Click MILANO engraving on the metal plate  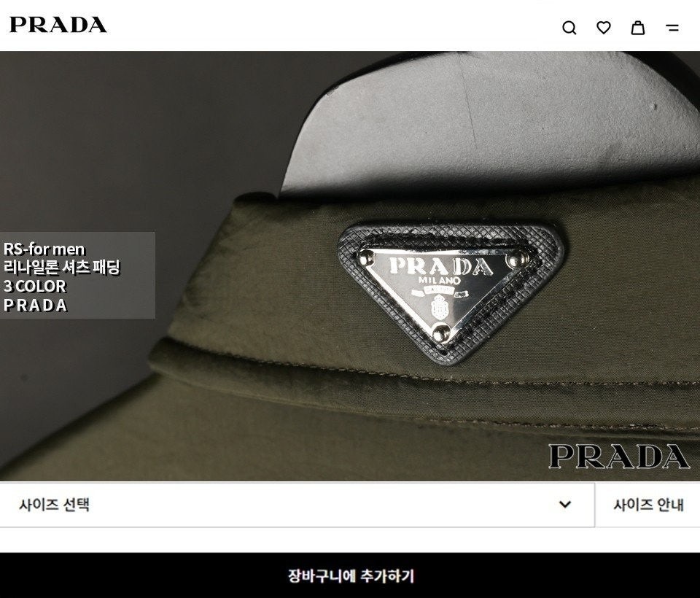[x=439, y=281]
